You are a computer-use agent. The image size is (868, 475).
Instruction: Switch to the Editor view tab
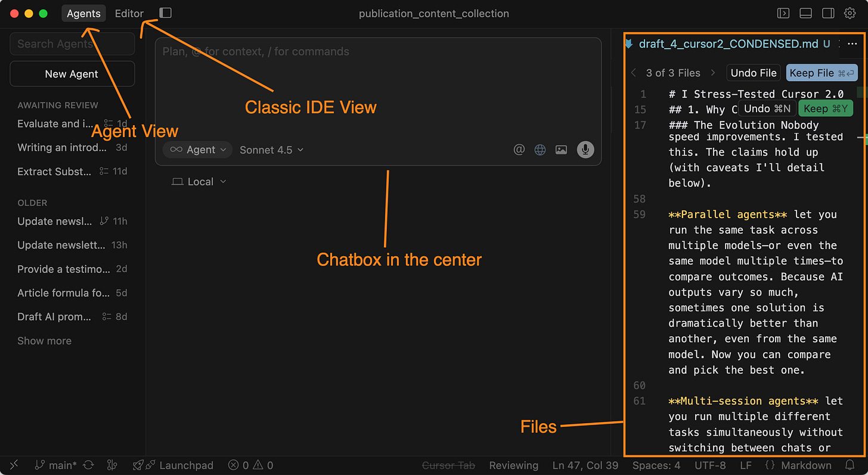tap(129, 13)
